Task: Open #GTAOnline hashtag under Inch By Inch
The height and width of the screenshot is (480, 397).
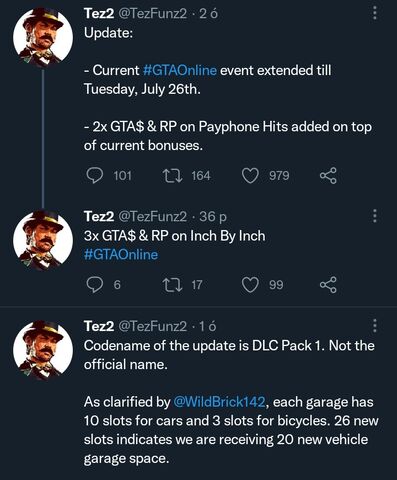Action: click(121, 255)
